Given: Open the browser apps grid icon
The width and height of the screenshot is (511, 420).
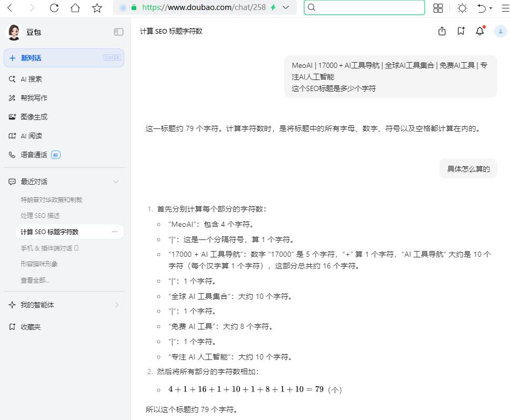Looking at the screenshot, I should coord(438,8).
